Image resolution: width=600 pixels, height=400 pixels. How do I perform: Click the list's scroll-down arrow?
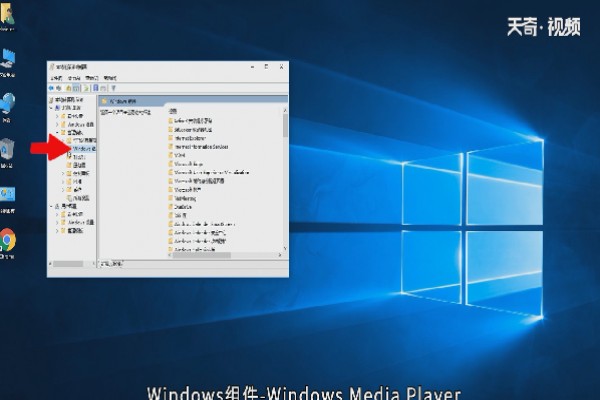285,249
